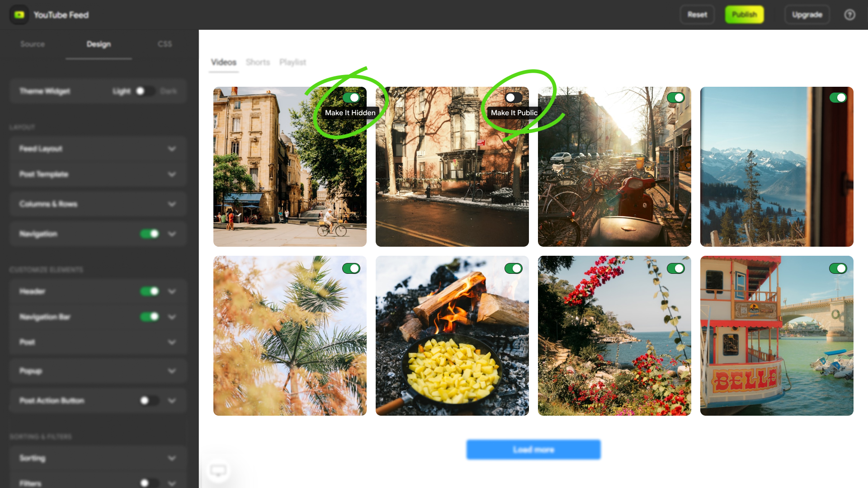Switch the Theme Widget to Dark
This screenshot has height=488, width=868.
(x=146, y=91)
